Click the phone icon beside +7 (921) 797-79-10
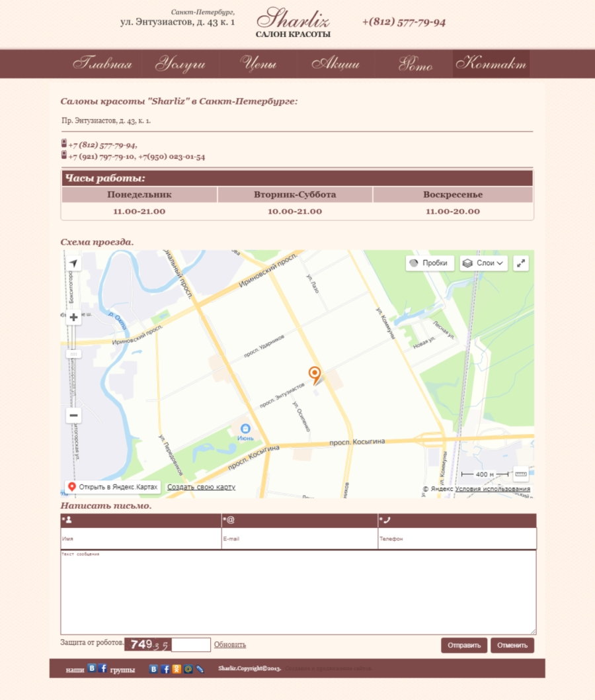Viewport: 595px width, 700px height. click(63, 155)
